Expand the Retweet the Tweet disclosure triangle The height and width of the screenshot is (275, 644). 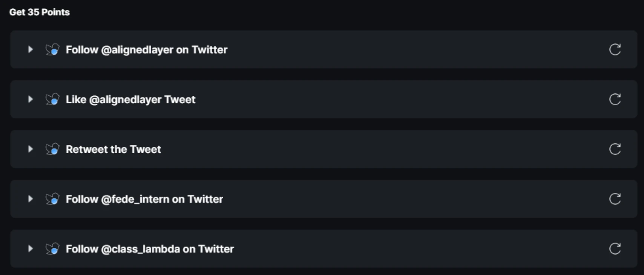30,149
